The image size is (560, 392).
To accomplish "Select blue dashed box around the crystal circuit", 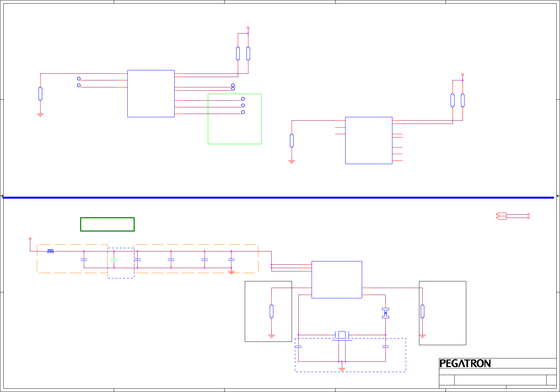I will click(350, 355).
